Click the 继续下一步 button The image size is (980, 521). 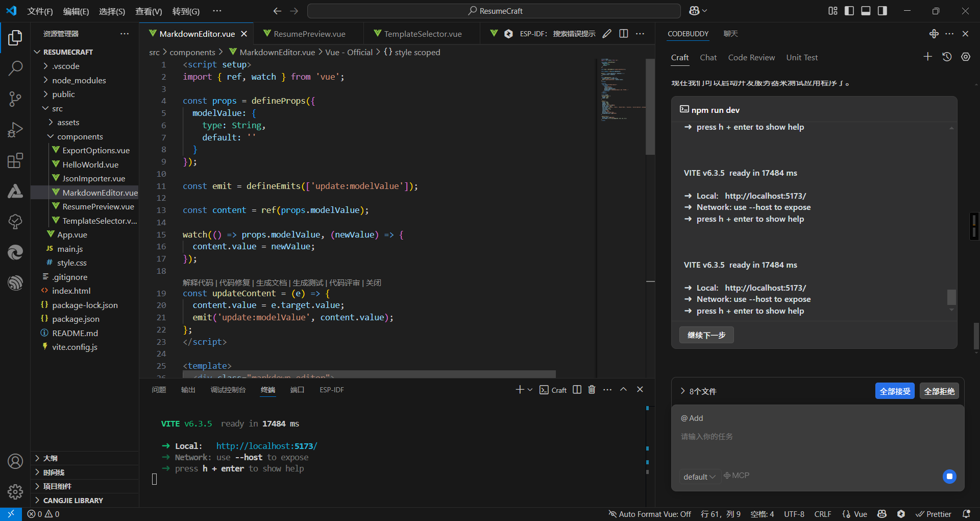click(x=706, y=335)
